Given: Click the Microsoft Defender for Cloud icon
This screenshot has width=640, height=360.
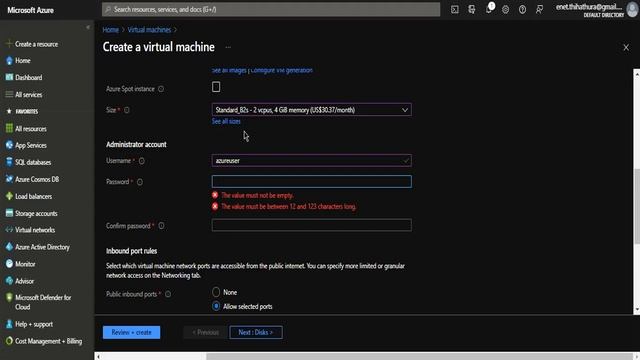Looking at the screenshot, I should click(9, 298).
